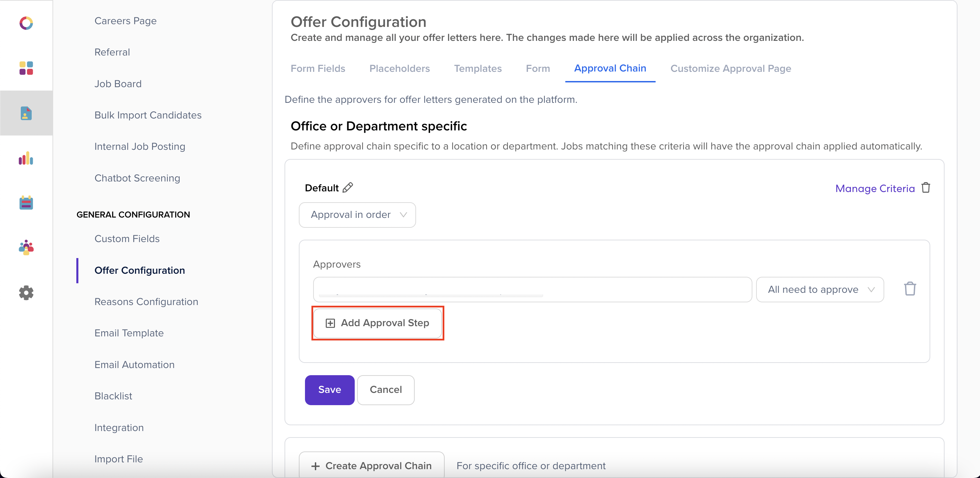Switch to the Form tab
This screenshot has width=980, height=478.
[x=538, y=68]
